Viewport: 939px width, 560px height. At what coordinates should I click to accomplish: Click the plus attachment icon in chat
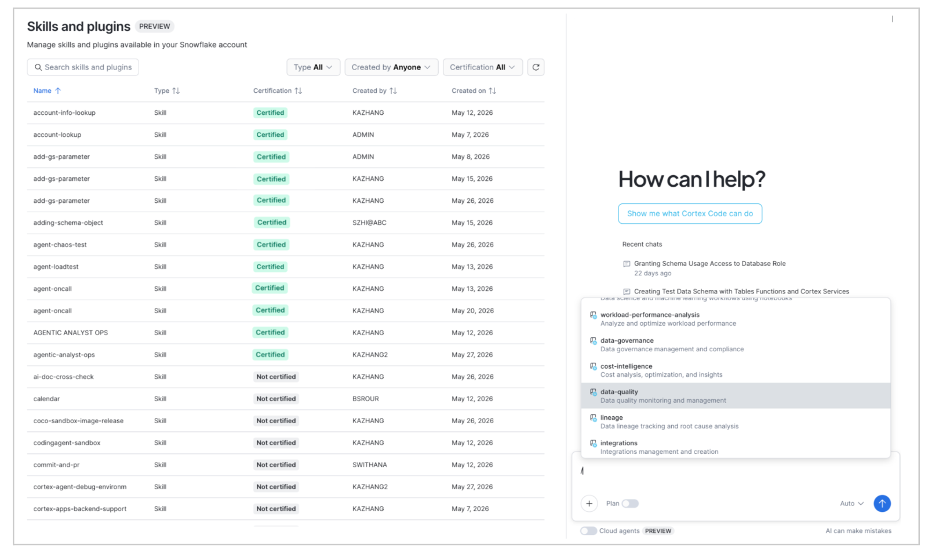pos(589,503)
